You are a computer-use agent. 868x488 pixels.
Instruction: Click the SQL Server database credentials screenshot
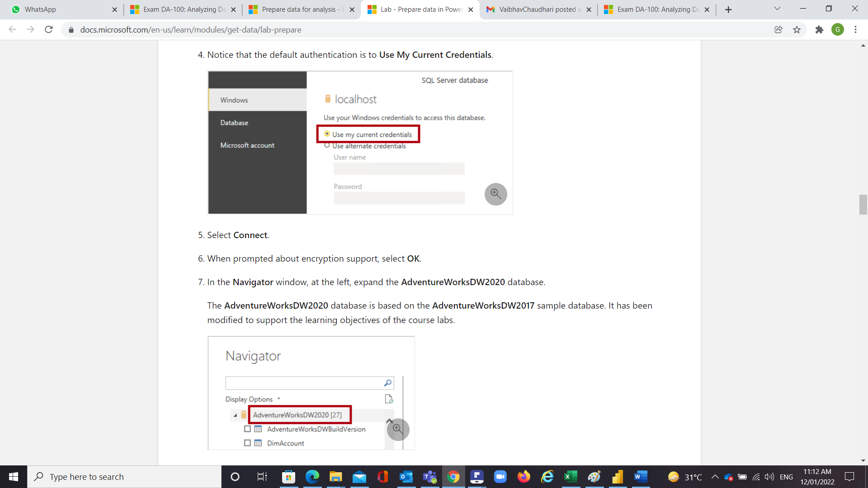point(360,142)
